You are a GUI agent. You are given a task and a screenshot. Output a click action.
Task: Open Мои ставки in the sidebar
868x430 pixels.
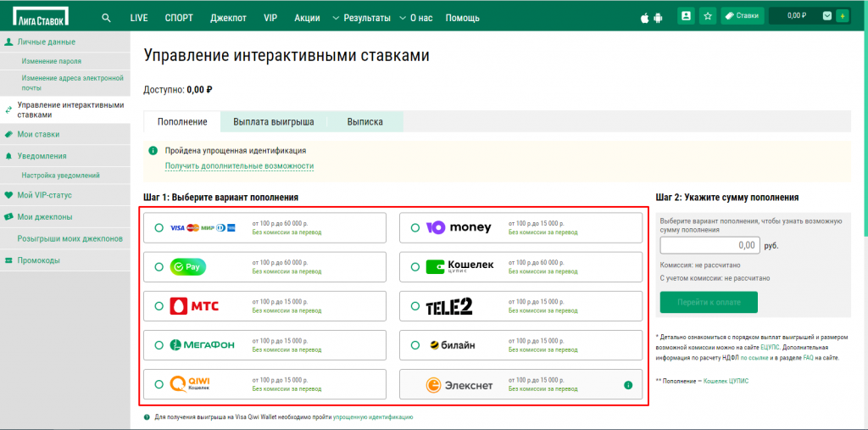38,134
